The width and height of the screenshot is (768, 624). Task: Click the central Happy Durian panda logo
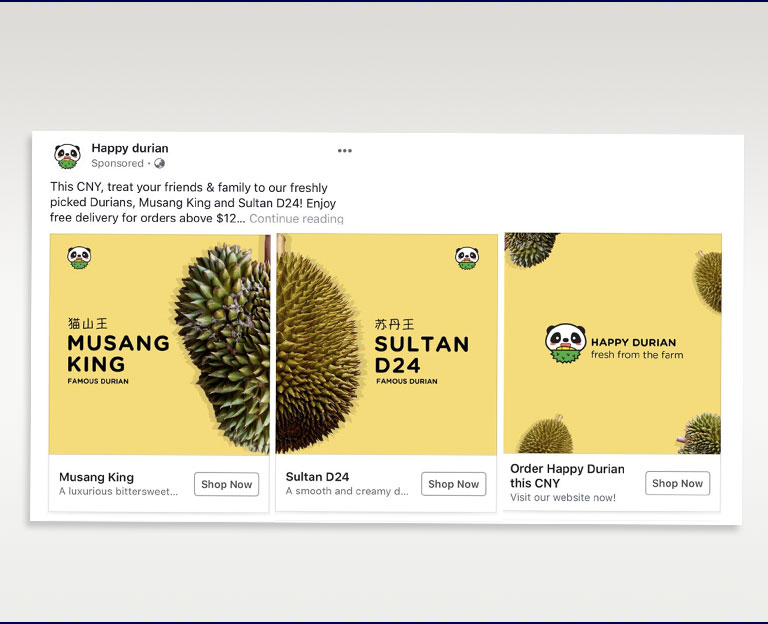point(565,343)
